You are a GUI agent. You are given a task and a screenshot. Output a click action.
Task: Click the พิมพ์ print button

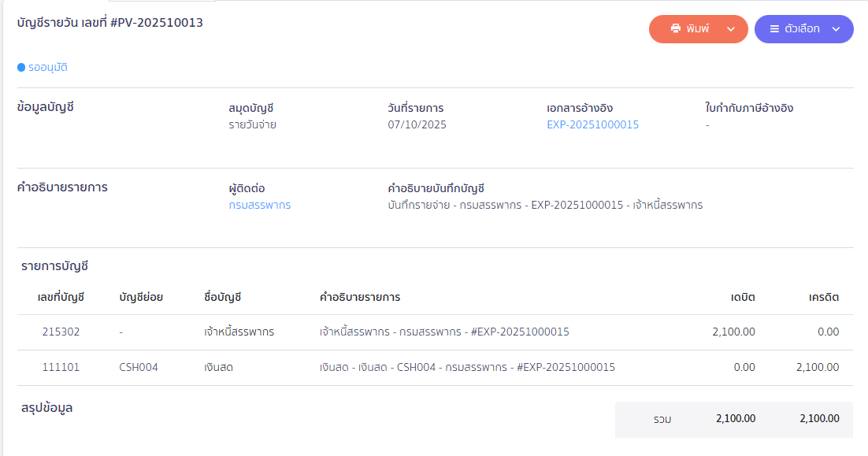pyautogui.click(x=694, y=28)
